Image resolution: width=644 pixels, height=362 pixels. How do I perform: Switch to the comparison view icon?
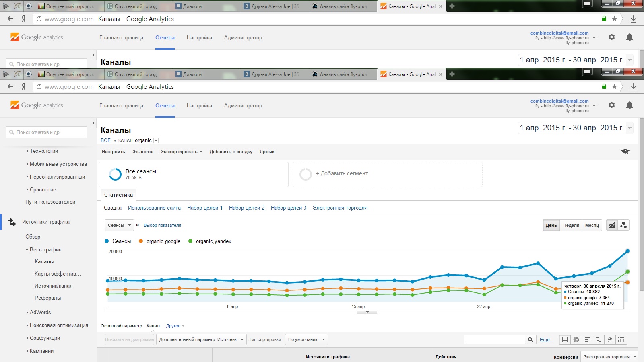(599, 339)
